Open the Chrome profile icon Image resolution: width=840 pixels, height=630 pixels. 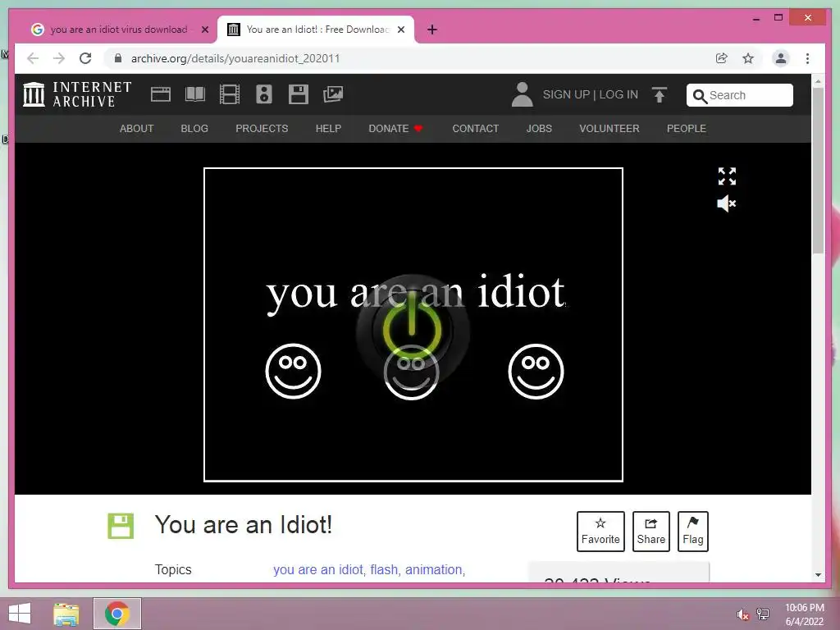click(x=781, y=58)
